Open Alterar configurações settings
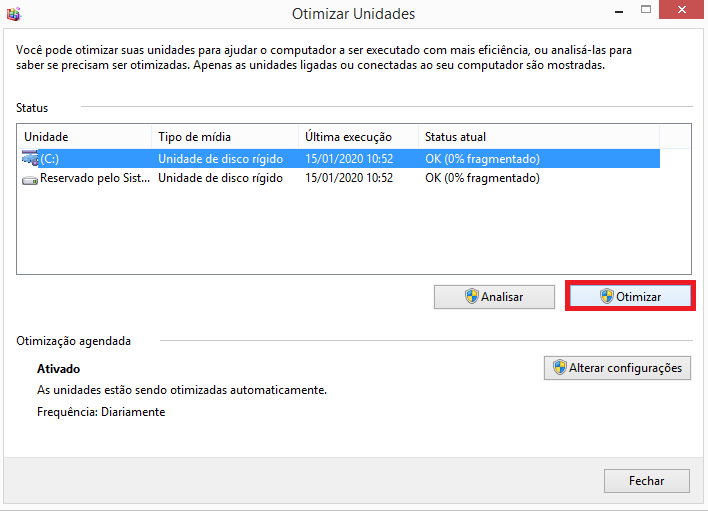This screenshot has height=511, width=708. (x=617, y=368)
